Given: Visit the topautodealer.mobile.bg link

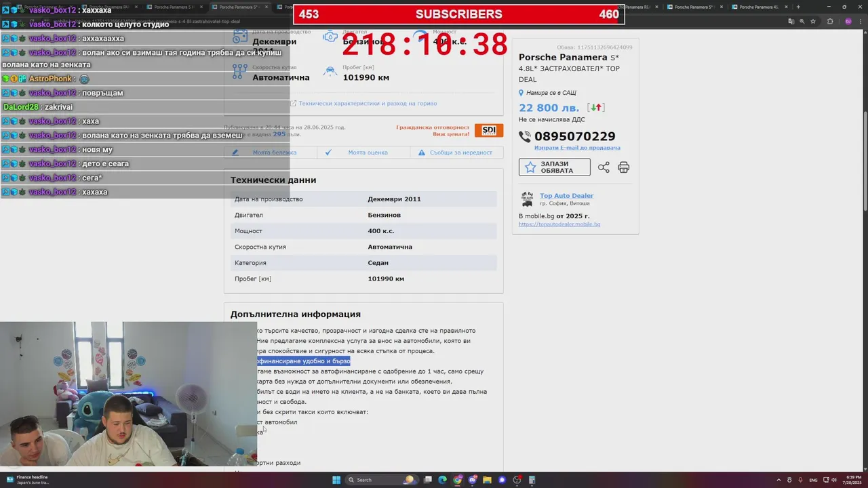Looking at the screenshot, I should (559, 224).
